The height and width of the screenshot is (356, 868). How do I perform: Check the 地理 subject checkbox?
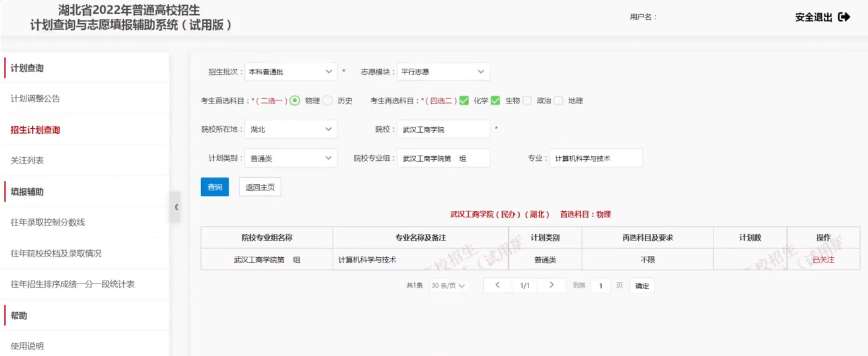559,101
